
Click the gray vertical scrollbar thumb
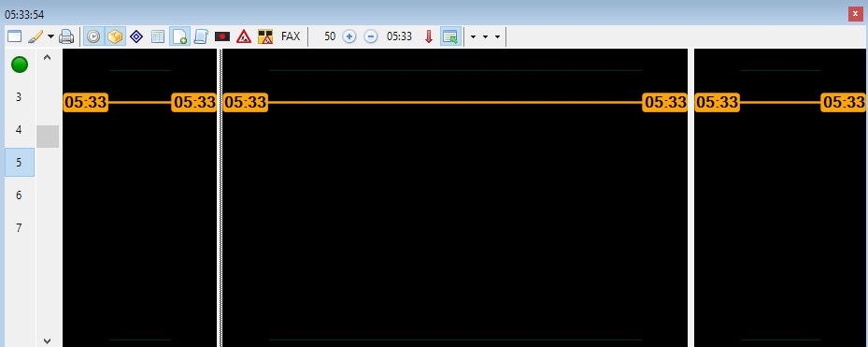(x=48, y=137)
